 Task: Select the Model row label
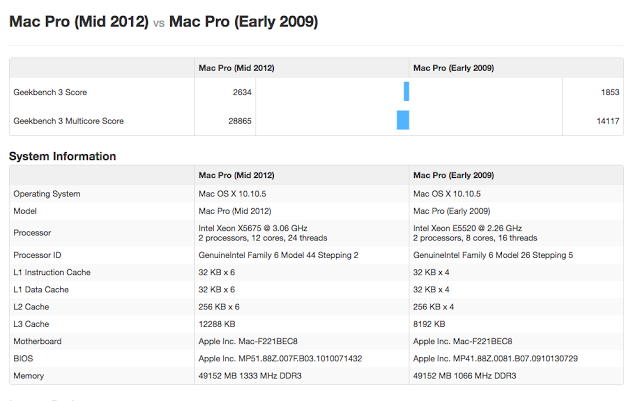pyautogui.click(x=25, y=211)
